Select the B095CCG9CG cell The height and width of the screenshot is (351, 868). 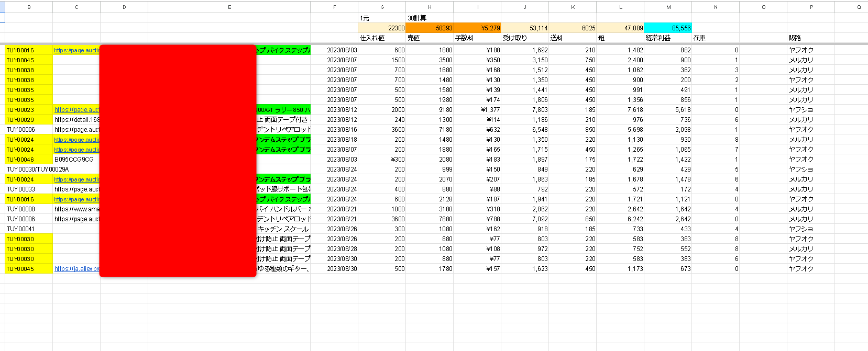click(x=76, y=160)
